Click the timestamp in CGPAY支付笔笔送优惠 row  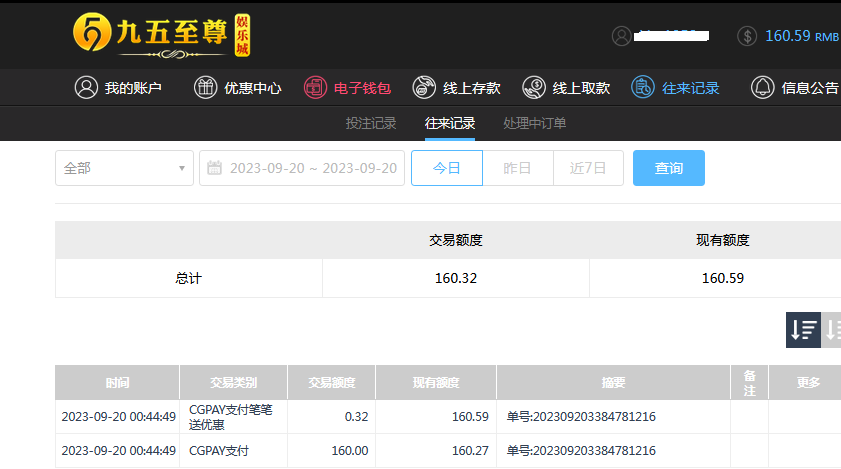(x=119, y=417)
